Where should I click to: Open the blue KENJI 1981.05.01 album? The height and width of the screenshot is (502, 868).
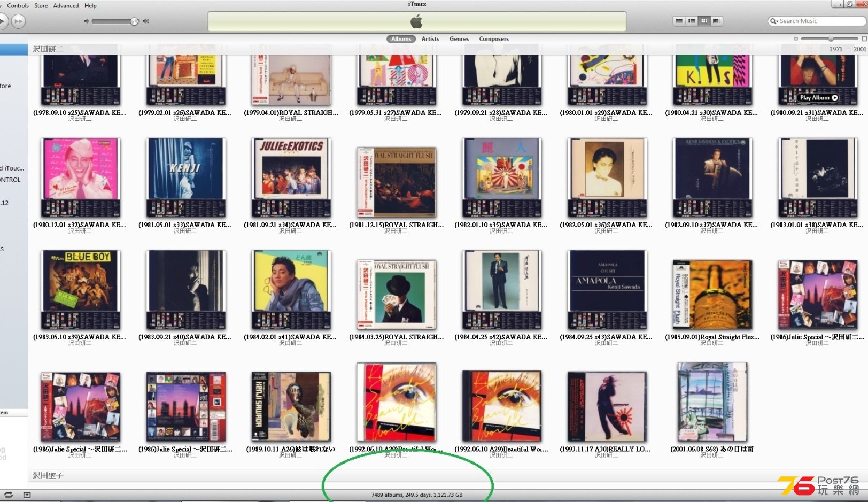pyautogui.click(x=186, y=177)
